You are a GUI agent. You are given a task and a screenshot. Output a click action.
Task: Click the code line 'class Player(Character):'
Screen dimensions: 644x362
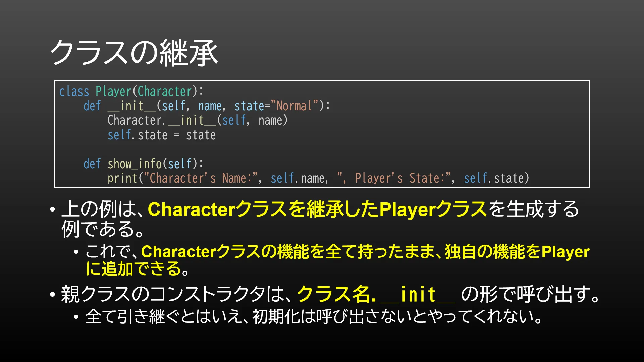(131, 91)
